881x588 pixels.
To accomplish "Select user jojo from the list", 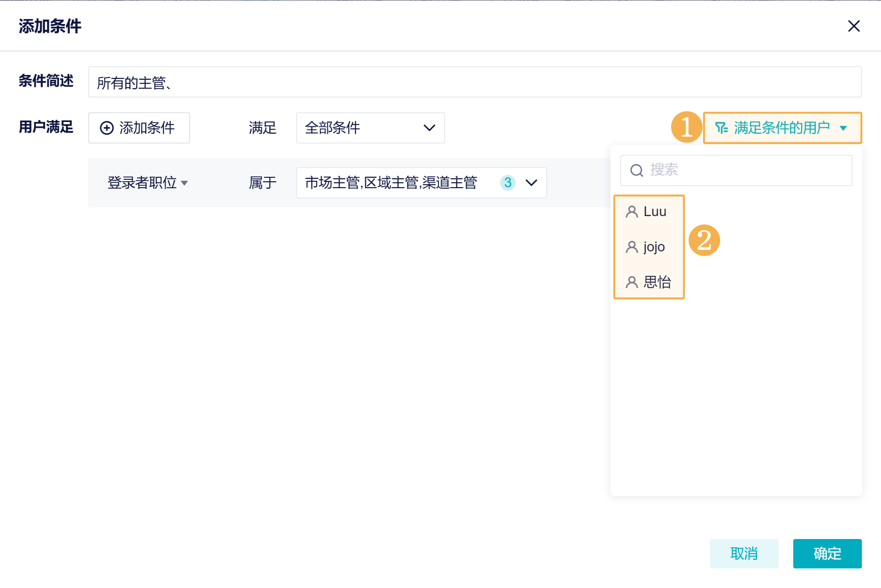I will (654, 247).
